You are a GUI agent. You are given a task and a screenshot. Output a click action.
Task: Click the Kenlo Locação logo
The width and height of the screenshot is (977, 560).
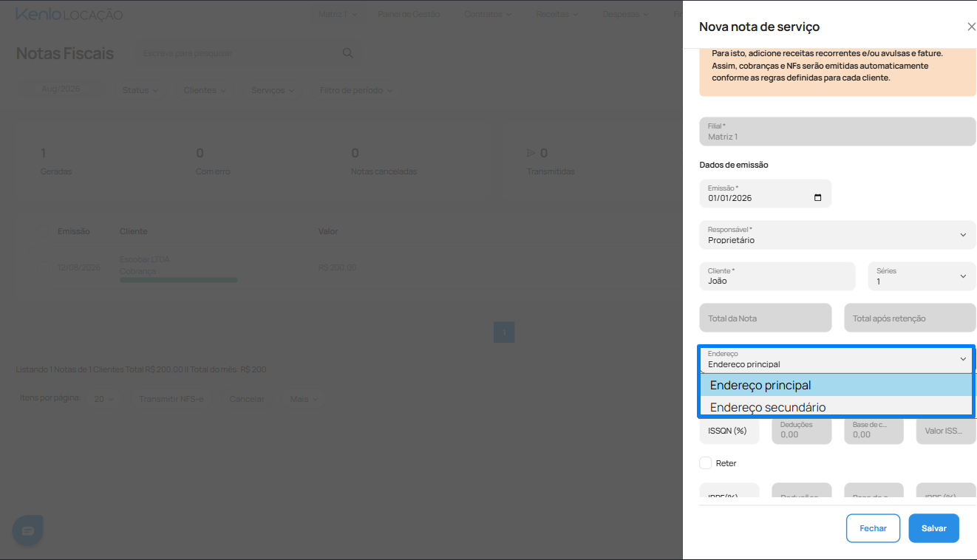tap(69, 15)
